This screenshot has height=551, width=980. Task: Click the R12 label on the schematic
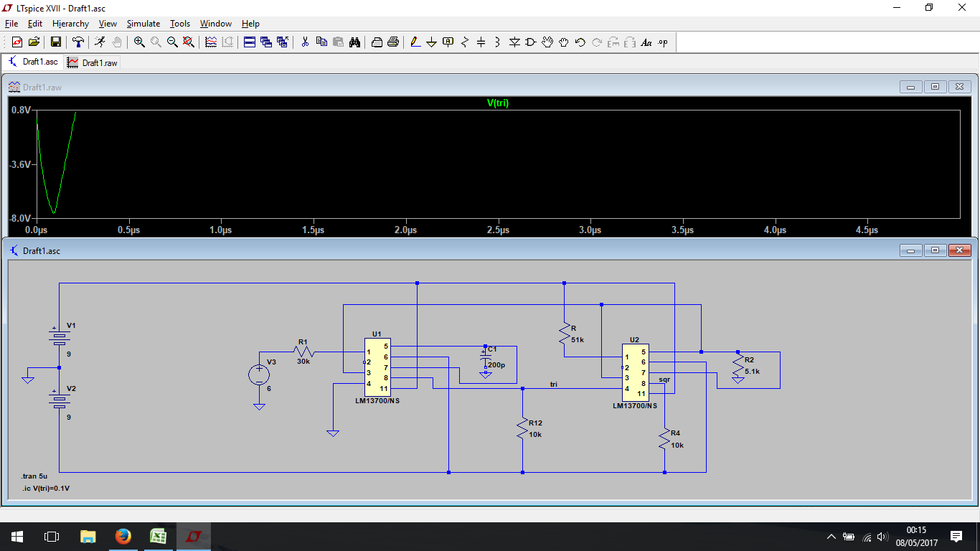537,423
